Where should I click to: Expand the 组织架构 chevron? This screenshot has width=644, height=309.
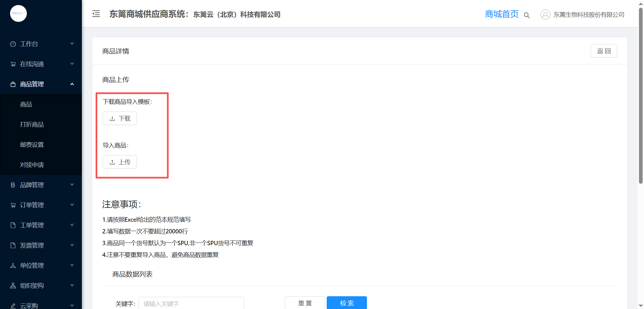(72, 285)
